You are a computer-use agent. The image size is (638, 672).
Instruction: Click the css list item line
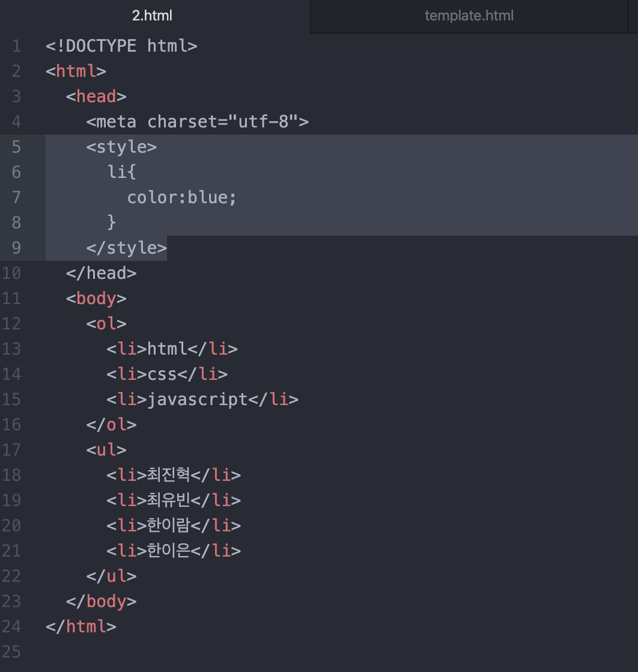pyautogui.click(x=167, y=374)
